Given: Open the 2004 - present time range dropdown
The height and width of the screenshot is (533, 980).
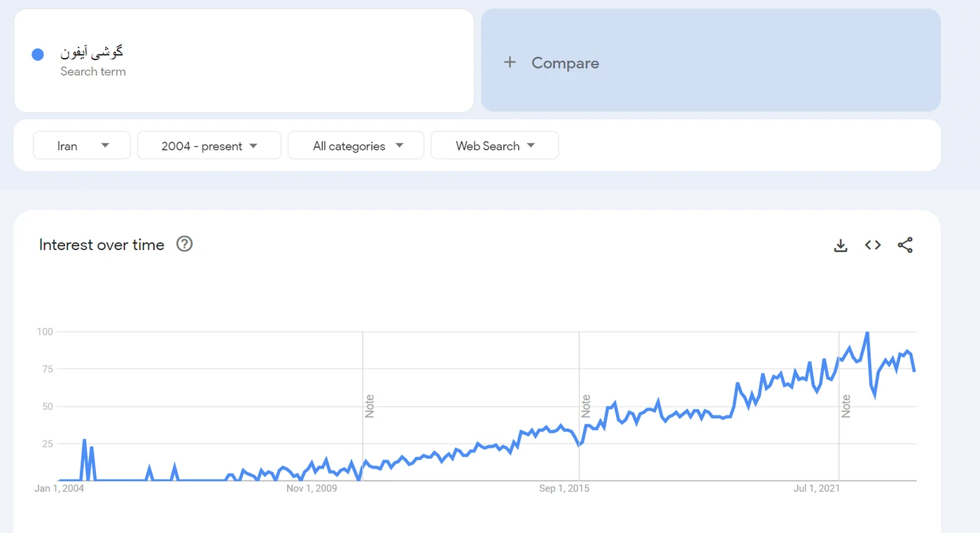Looking at the screenshot, I should click(209, 145).
